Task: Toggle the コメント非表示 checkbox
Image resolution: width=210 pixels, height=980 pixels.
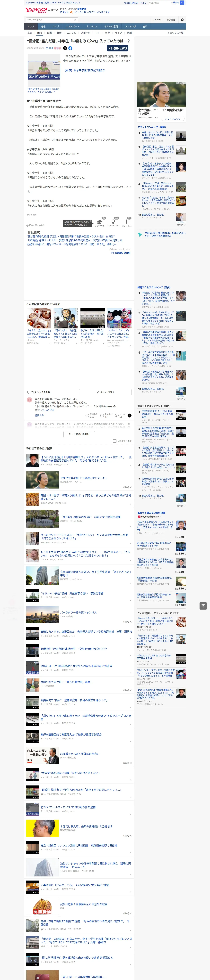Action: tap(115, 441)
